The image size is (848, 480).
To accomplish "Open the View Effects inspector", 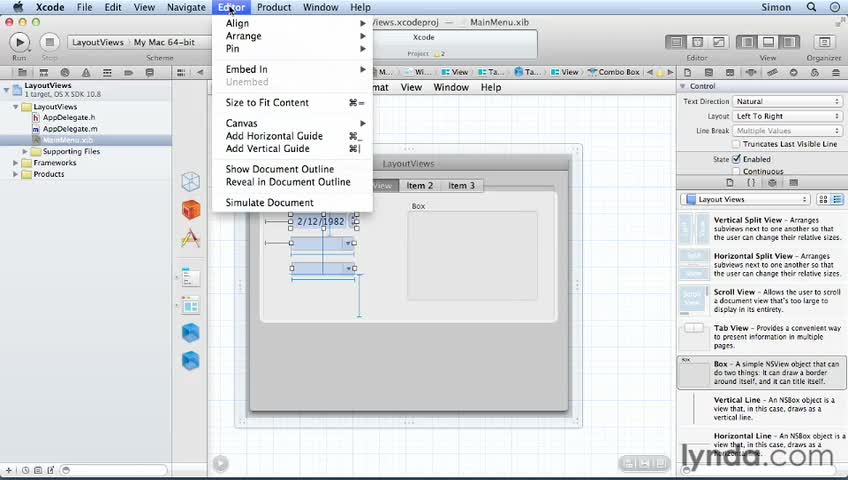I will coord(836,72).
